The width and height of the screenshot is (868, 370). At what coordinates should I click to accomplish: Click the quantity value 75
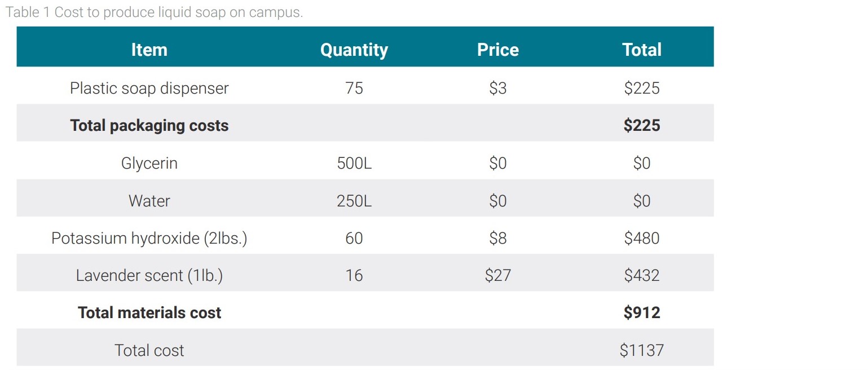coord(354,88)
